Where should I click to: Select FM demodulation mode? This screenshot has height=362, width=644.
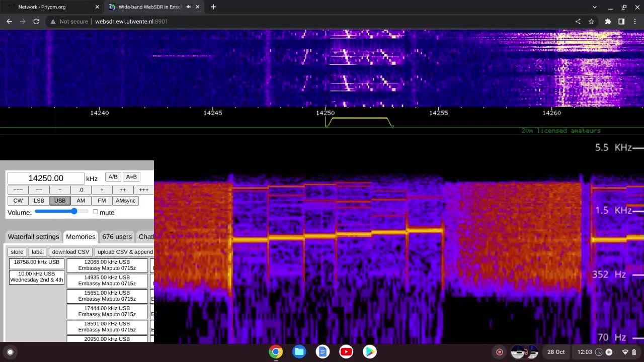102,201
